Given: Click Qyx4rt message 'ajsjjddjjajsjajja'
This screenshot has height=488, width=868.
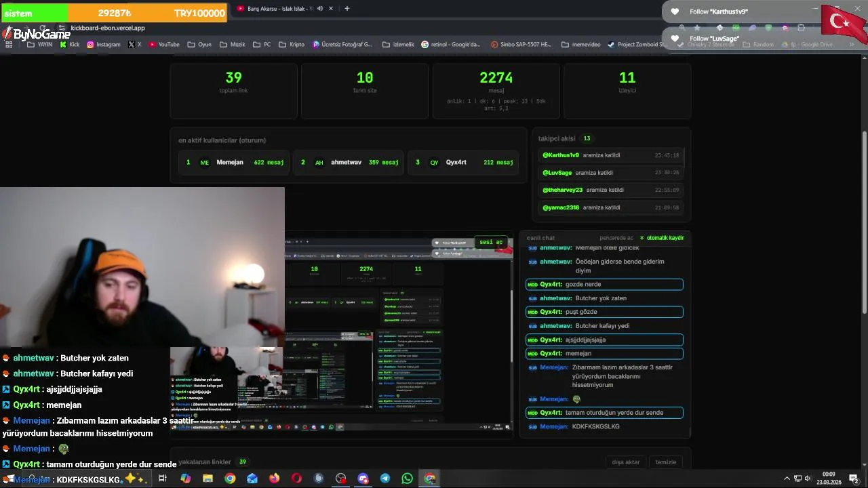Looking at the screenshot, I should [604, 340].
